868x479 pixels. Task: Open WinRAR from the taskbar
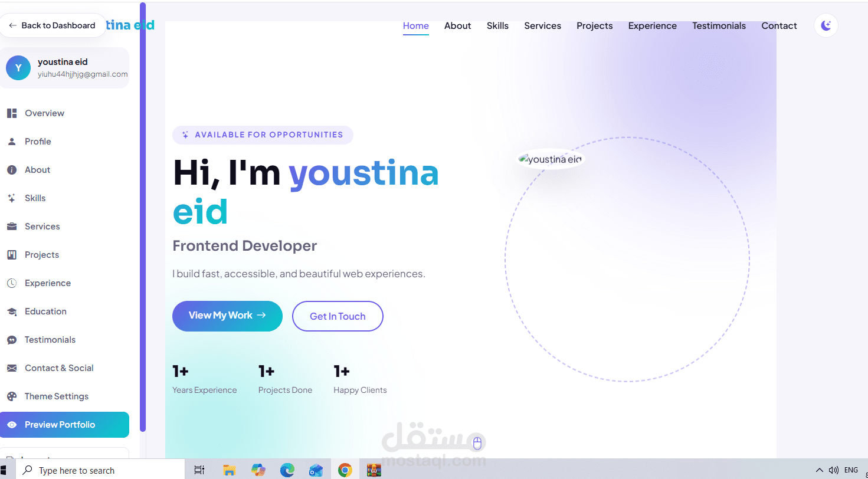pyautogui.click(x=374, y=470)
